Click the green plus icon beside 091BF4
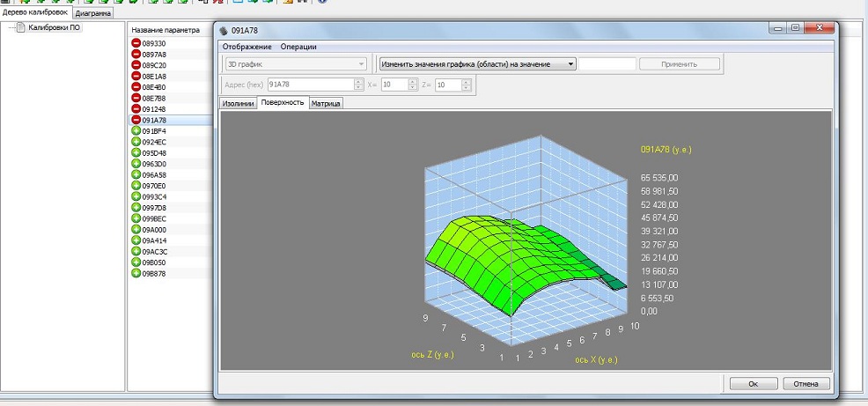 [x=136, y=131]
